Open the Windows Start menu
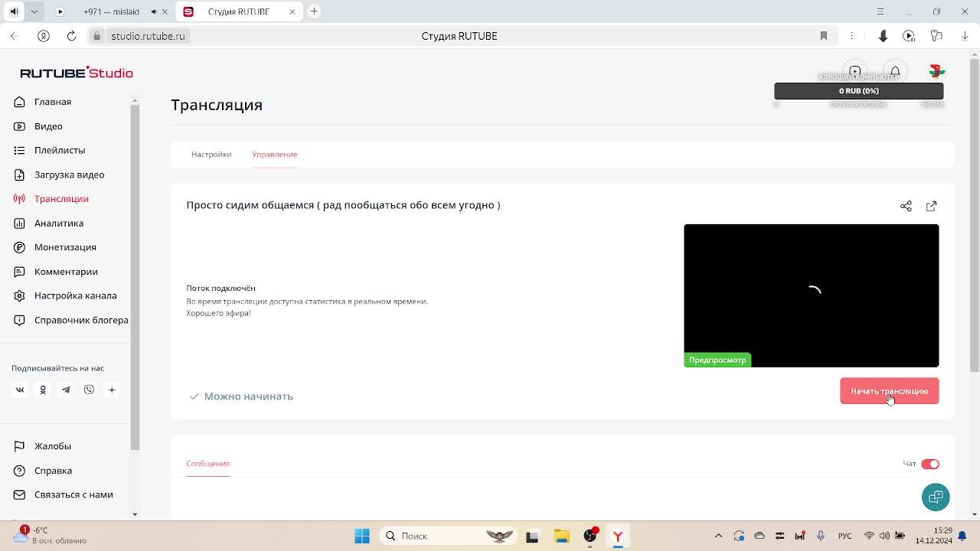The width and height of the screenshot is (980, 551). (x=362, y=536)
